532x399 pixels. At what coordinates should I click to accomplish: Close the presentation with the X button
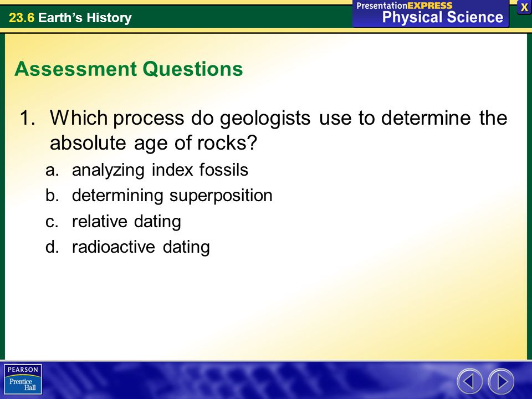pos(525,7)
